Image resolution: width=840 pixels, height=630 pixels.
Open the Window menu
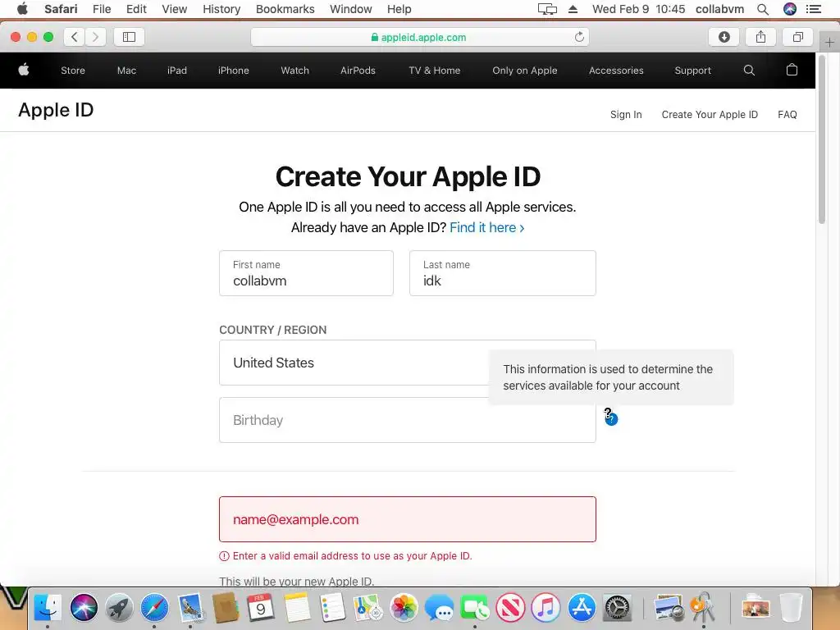(x=351, y=9)
